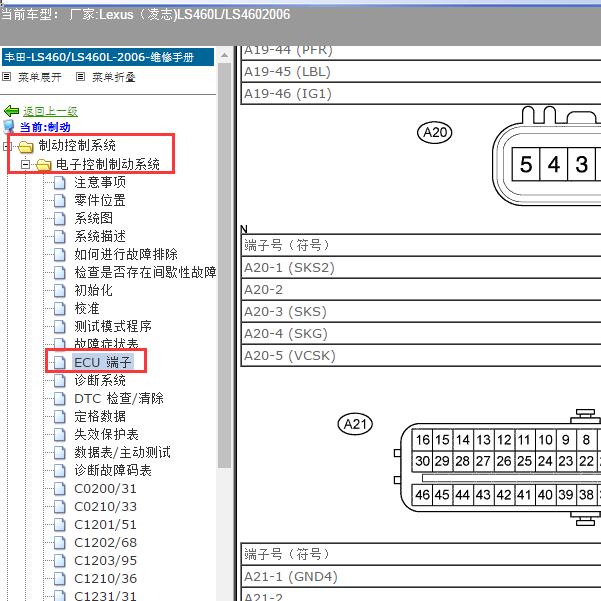This screenshot has width=601, height=601.
Task: Select the ECU 端子 entry
Action: (x=103, y=362)
